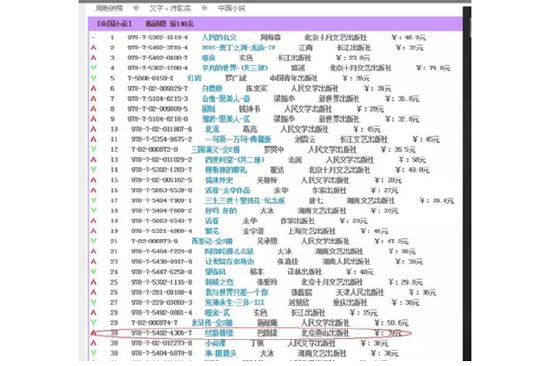The height and width of the screenshot is (366, 550).
Task: Open the book title 好吗 好的
Action: (221, 211)
